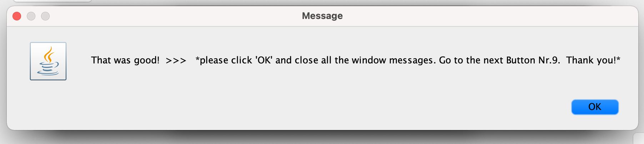Click the disabled zoom window button
This screenshot has height=144, width=644.
(45, 16)
